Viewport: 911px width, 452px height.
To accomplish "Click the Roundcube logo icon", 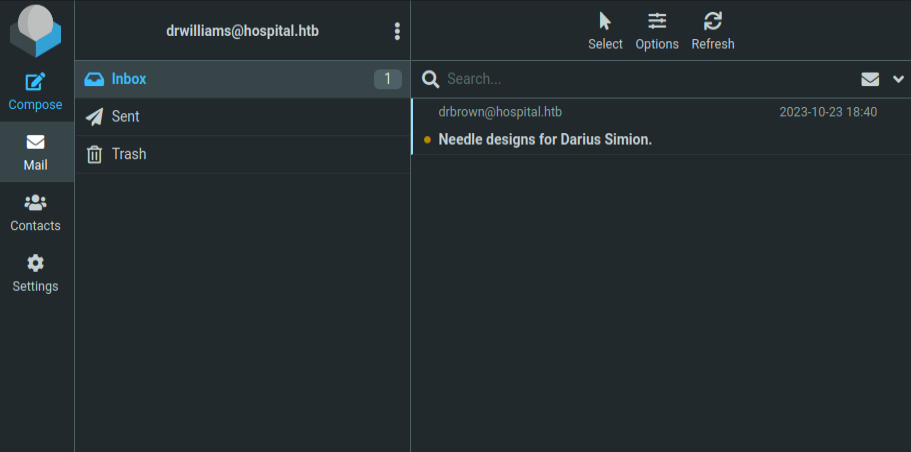I will pos(36,31).
